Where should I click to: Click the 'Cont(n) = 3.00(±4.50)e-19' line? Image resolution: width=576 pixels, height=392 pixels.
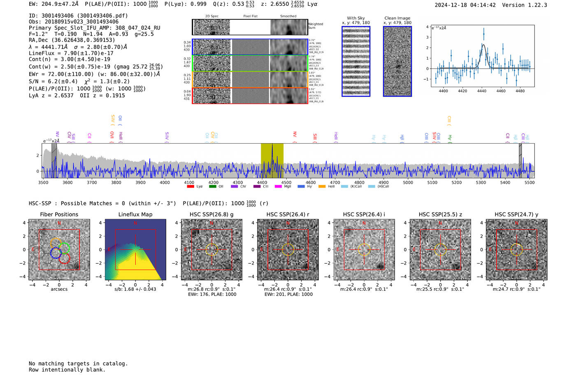(x=70, y=59)
